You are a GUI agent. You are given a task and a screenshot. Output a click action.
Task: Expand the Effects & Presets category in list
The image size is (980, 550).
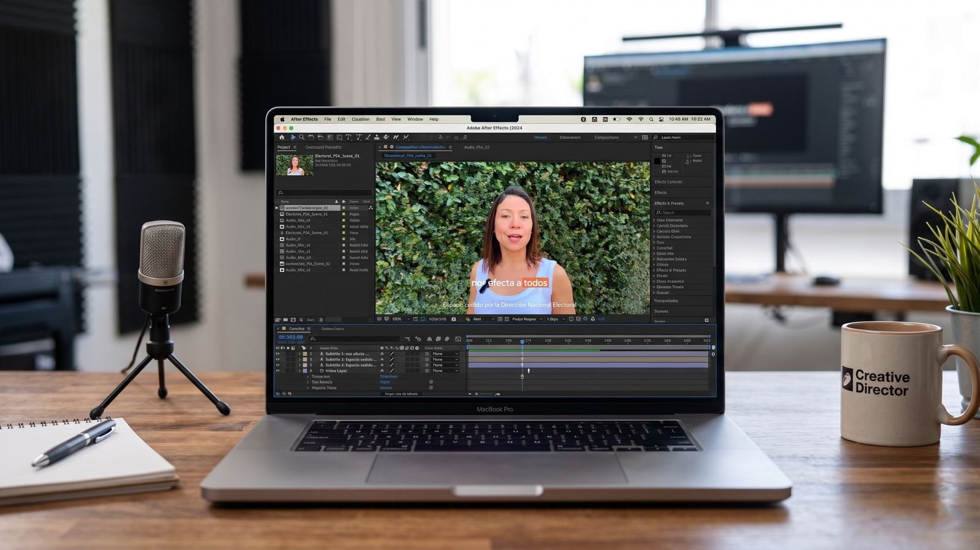(x=654, y=270)
